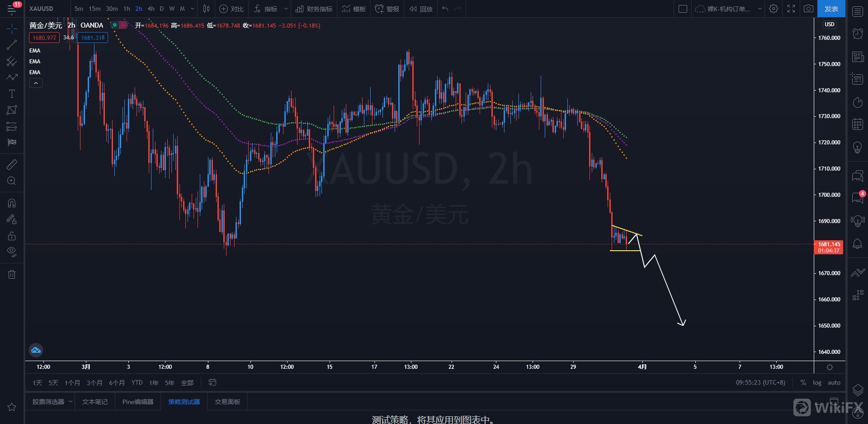The height and width of the screenshot is (424, 868).
Task: Switch to the 文本笔记 tab
Action: 95,402
